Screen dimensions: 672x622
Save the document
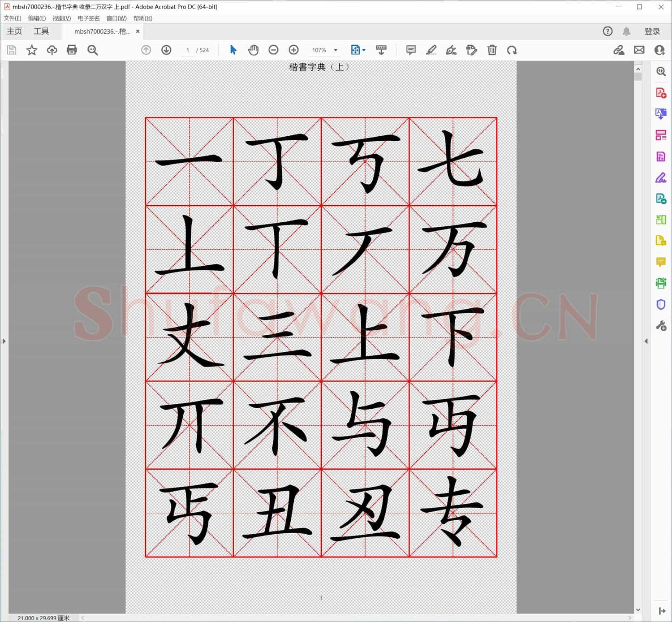(12, 50)
